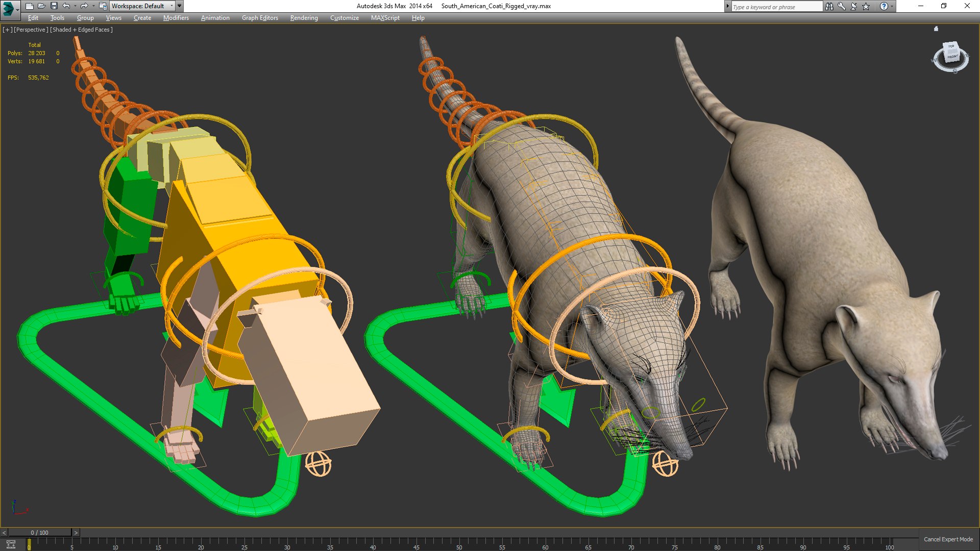Click the Project Folder icon

coord(103,6)
